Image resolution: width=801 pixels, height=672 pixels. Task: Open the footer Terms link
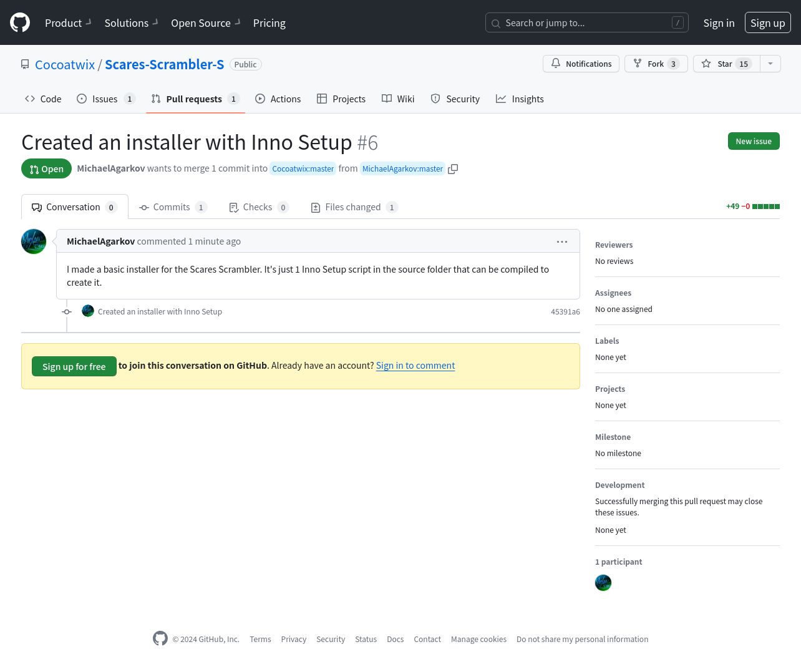click(260, 640)
